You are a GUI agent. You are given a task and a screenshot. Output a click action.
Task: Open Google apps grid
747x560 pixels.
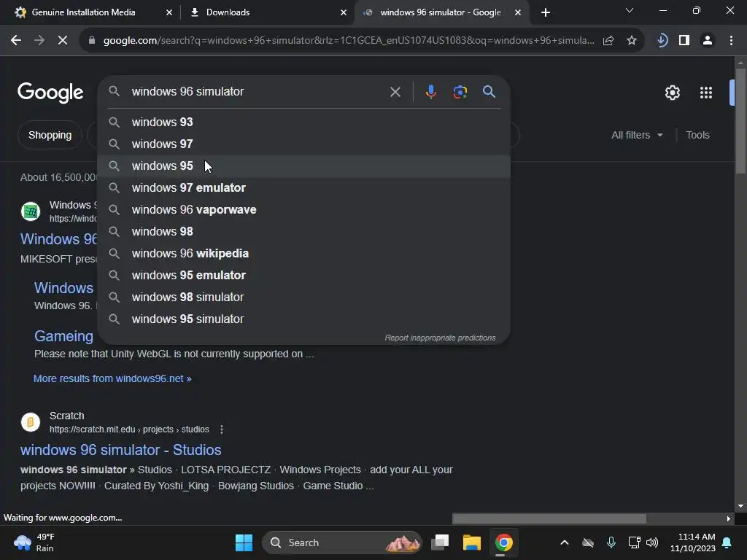(x=706, y=93)
